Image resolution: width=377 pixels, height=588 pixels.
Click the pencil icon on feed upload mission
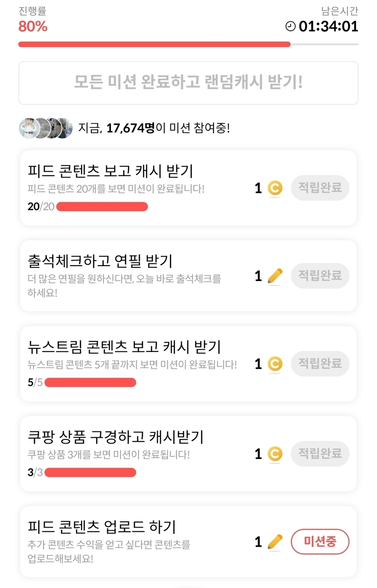coord(275,542)
